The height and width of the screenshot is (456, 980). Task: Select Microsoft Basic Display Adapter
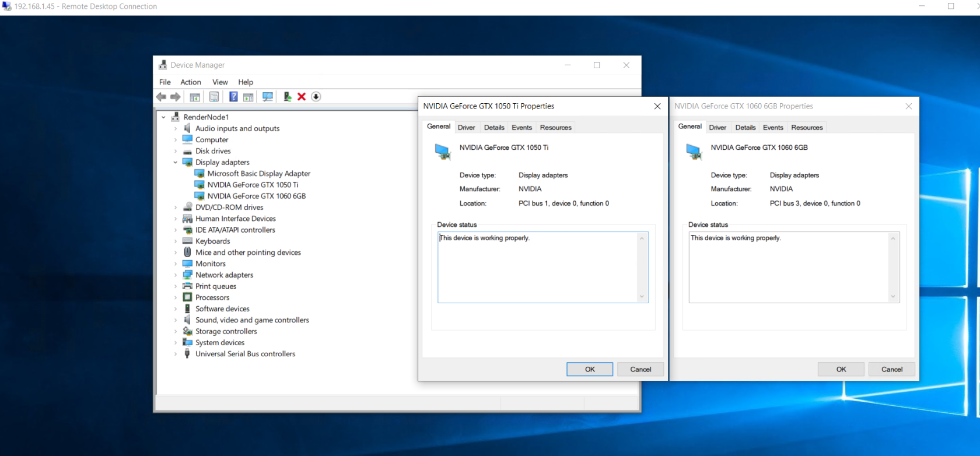(258, 174)
